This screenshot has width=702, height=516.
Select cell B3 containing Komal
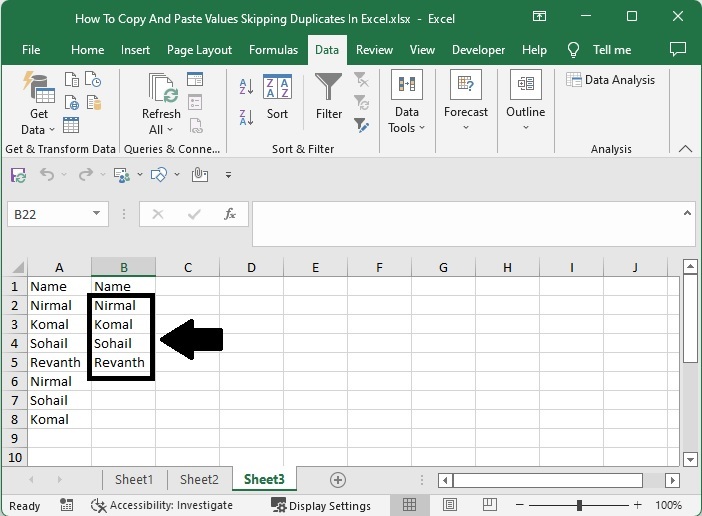[124, 324]
